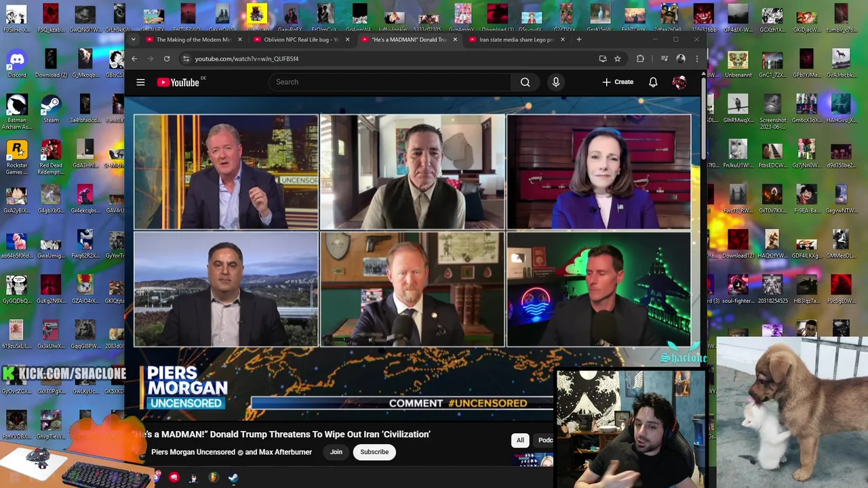Open the YouTube account avatar menu
This screenshot has height=488, width=868.
(679, 82)
